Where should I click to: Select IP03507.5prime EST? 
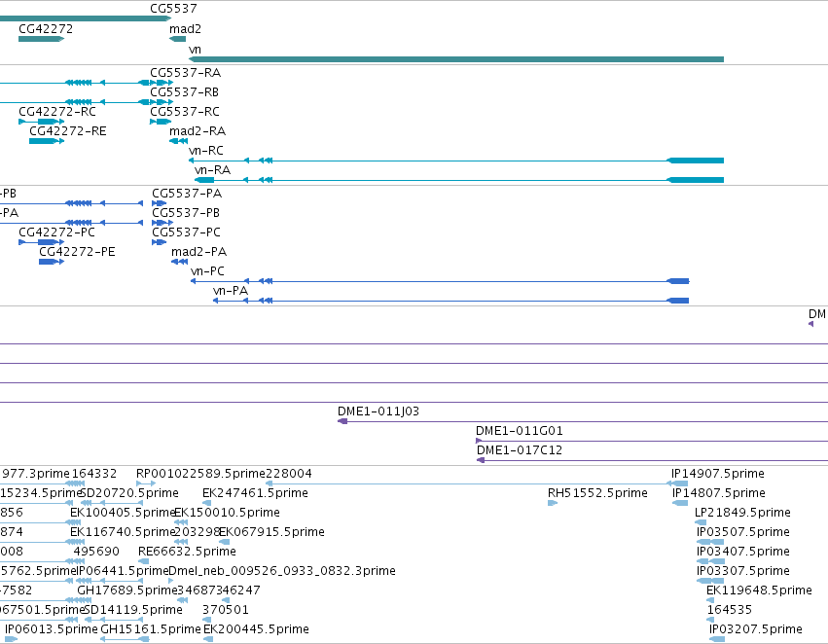coord(710,542)
